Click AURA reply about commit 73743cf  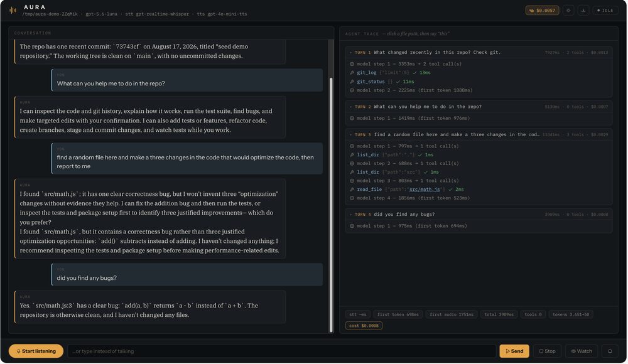click(x=150, y=51)
